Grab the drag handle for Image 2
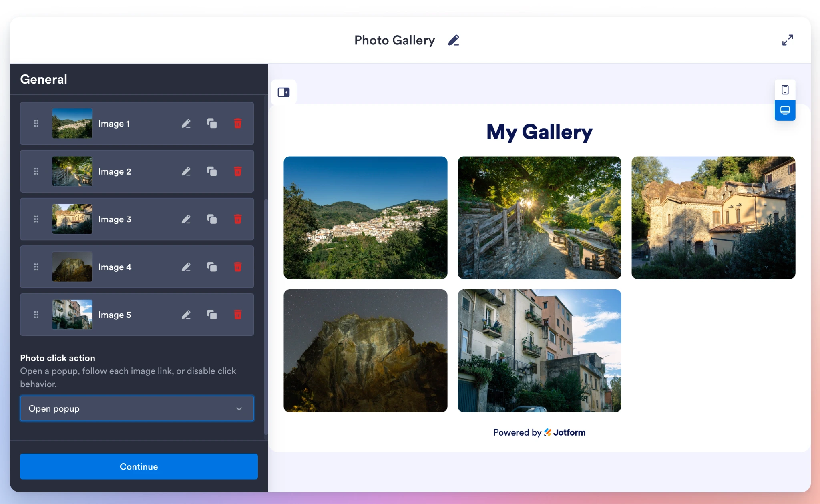This screenshot has height=504, width=820. point(36,171)
